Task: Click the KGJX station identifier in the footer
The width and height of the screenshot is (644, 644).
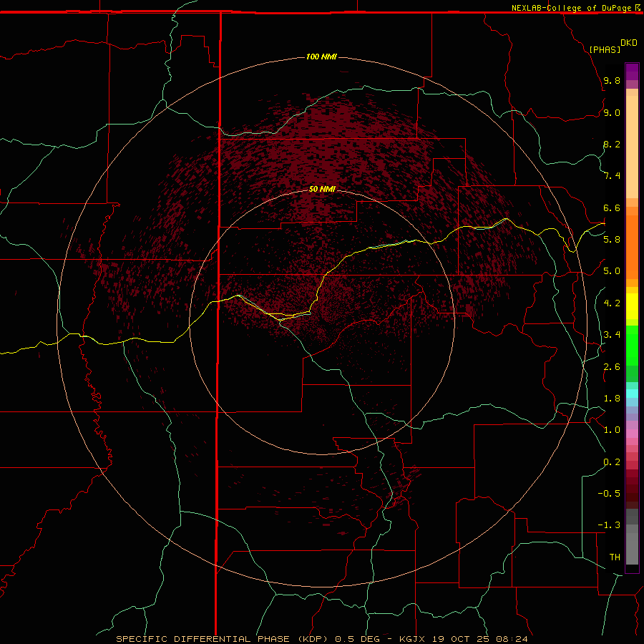Action: [x=413, y=639]
